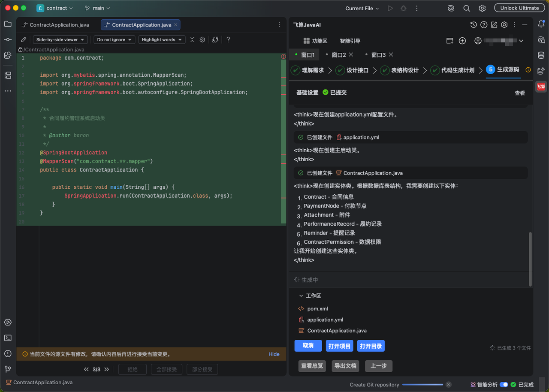549x392 pixels.
Task: Open the 飞算 JavaAI red sidebar icon
Action: pyautogui.click(x=541, y=87)
